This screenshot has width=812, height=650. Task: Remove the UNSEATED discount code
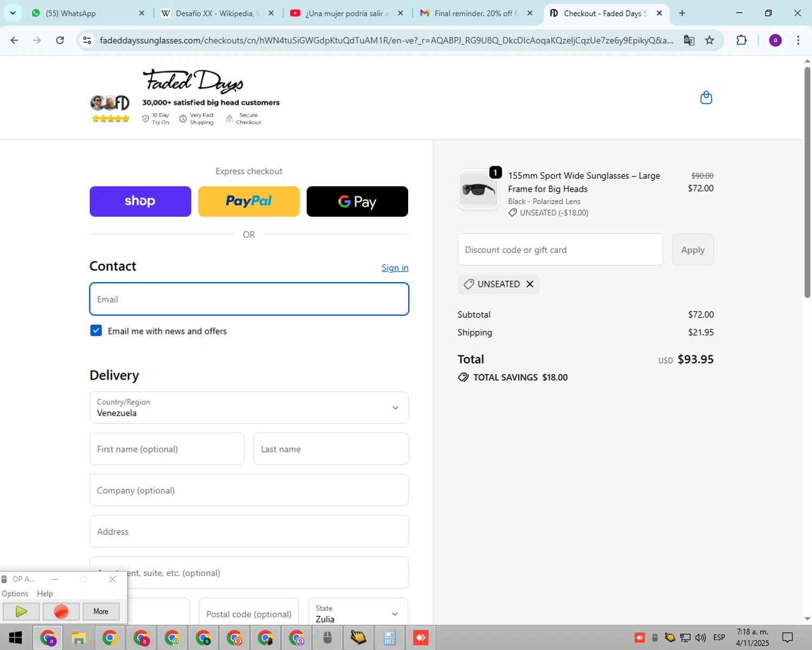530,284
